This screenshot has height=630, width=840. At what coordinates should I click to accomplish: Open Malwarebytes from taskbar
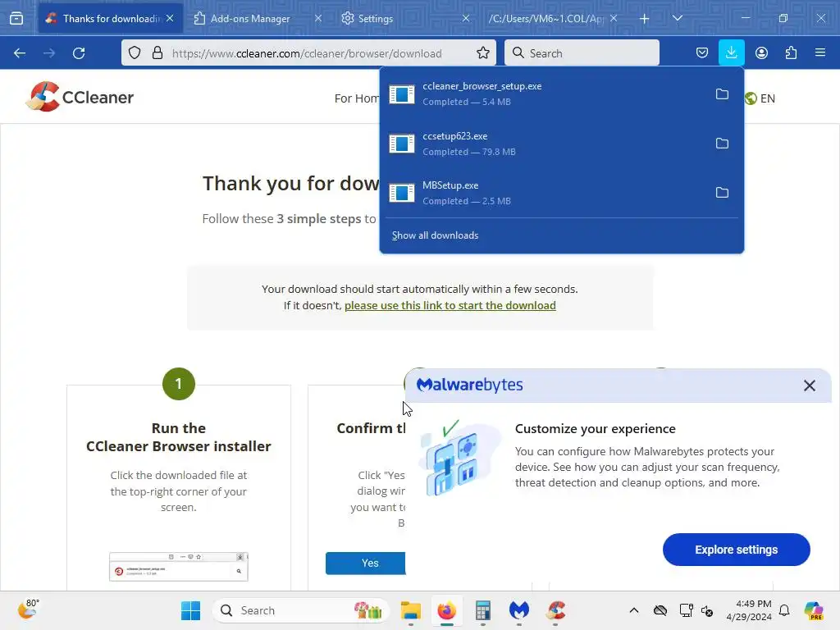pos(518,610)
